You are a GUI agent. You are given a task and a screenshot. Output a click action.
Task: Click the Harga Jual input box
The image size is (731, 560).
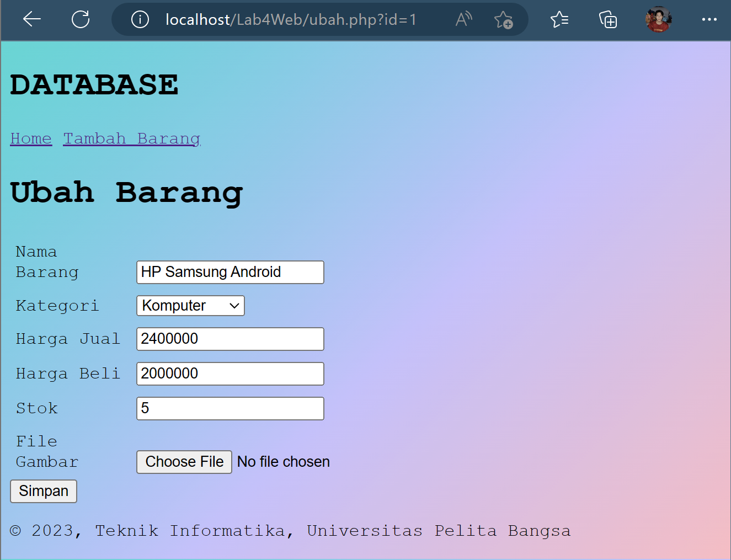[x=230, y=338]
